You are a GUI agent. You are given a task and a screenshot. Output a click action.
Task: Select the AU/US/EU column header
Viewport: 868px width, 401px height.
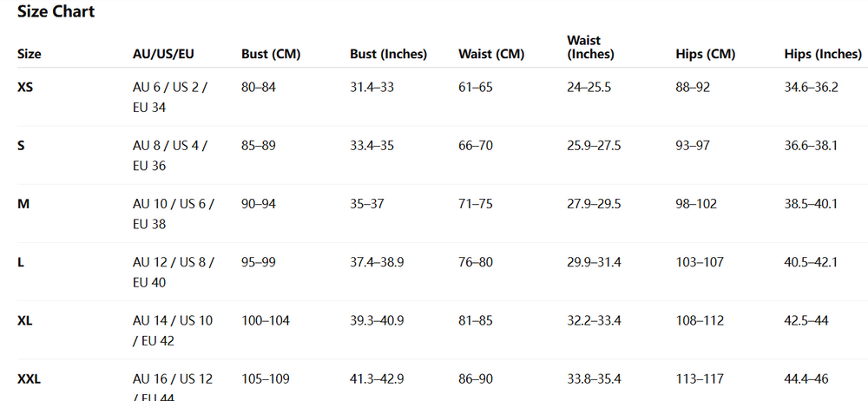coord(163,54)
